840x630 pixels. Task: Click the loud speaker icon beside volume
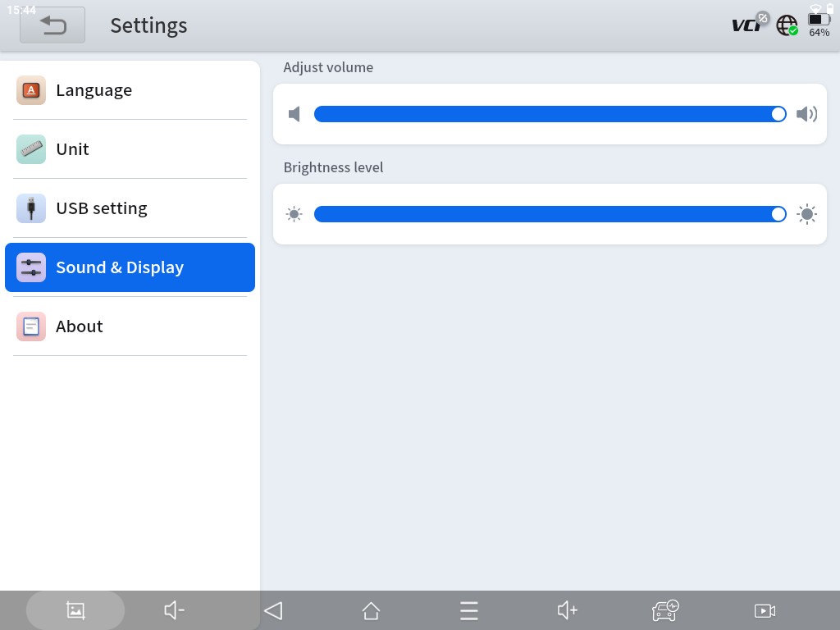click(x=807, y=114)
